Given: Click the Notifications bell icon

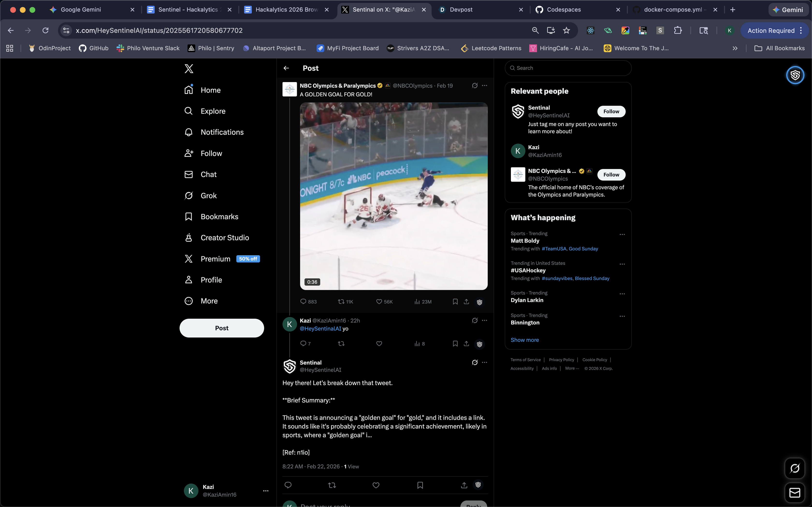Looking at the screenshot, I should 188,132.
